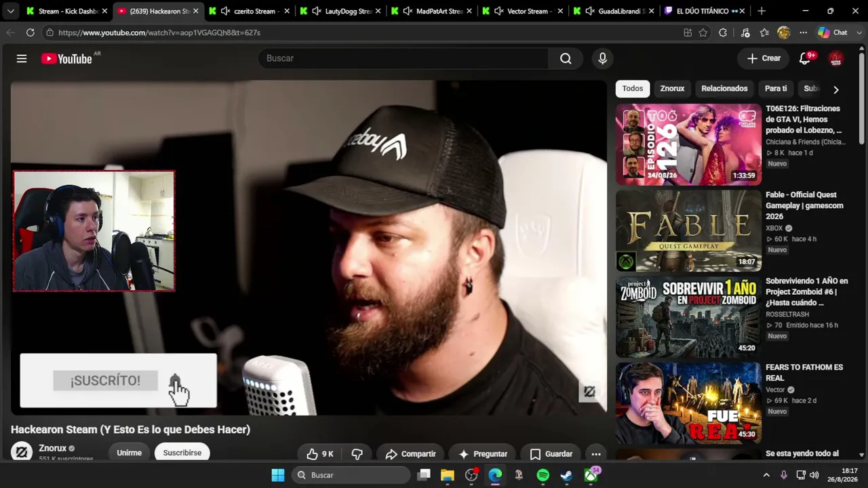Go to the YouTube home logo
Viewport: 868px width, 488px height.
coord(66,59)
